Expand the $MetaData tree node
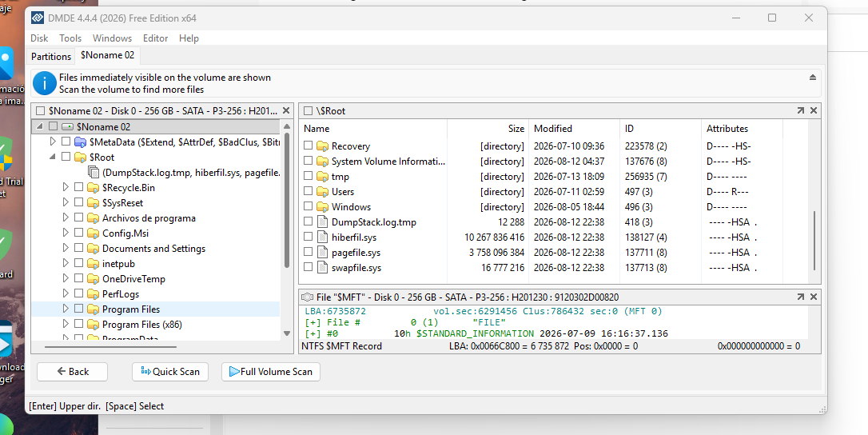 tap(53, 142)
